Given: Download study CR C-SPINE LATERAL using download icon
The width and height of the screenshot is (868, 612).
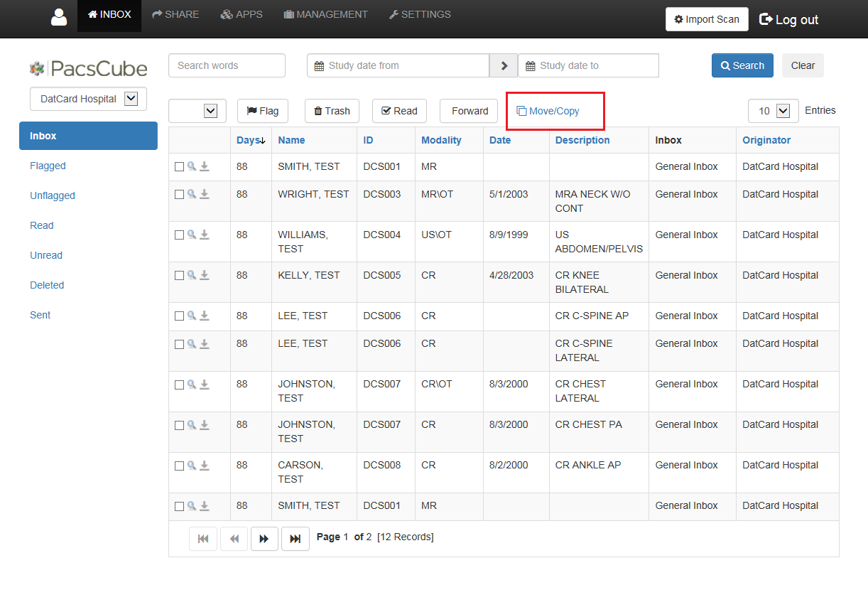Looking at the screenshot, I should point(205,343).
